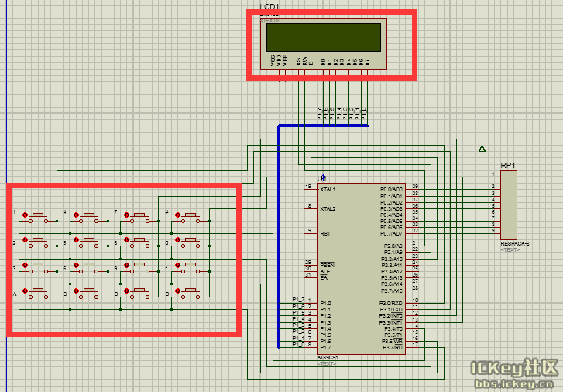Click the ALE pin label
Image resolution: width=563 pixels, height=392 pixels.
click(325, 272)
